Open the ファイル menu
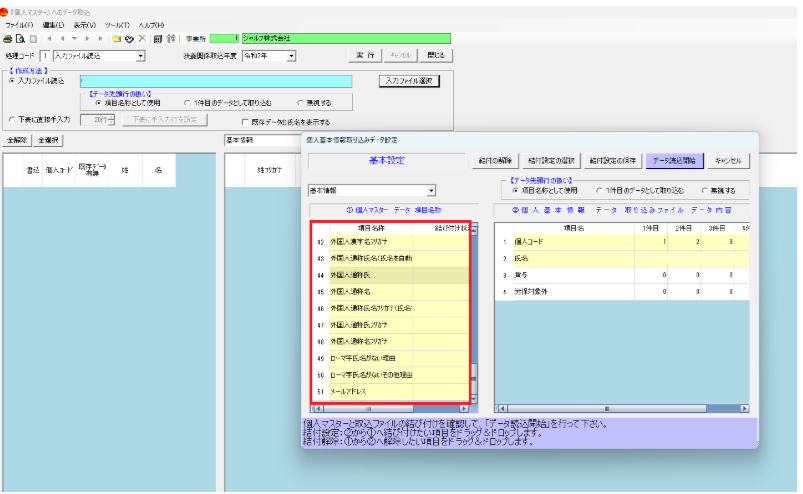This screenshot has height=494, width=803. (19, 23)
